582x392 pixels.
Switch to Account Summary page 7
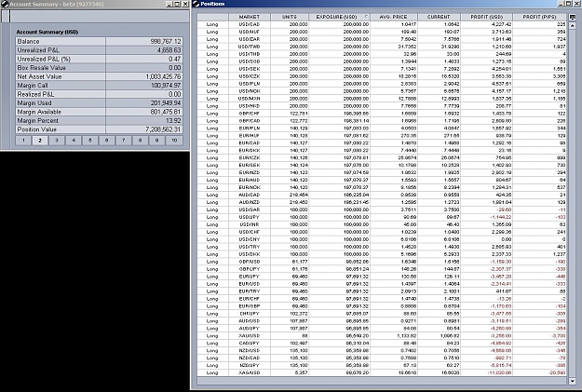click(x=124, y=141)
